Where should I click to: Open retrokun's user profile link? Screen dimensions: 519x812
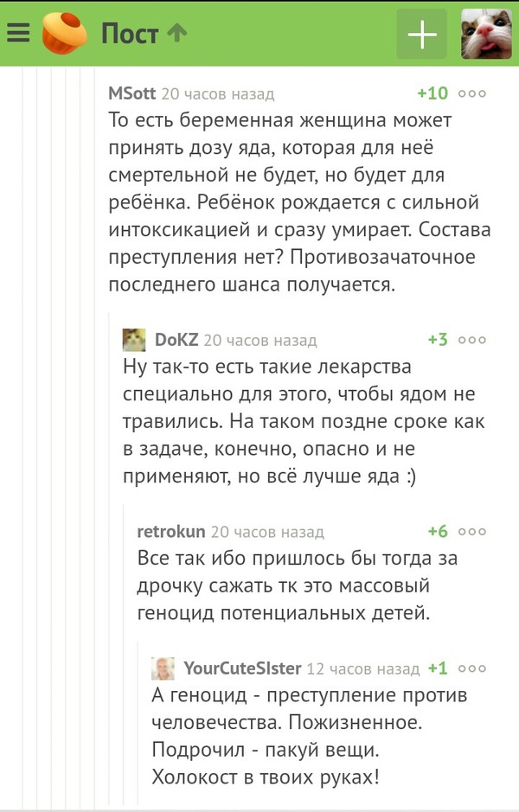pyautogui.click(x=171, y=532)
